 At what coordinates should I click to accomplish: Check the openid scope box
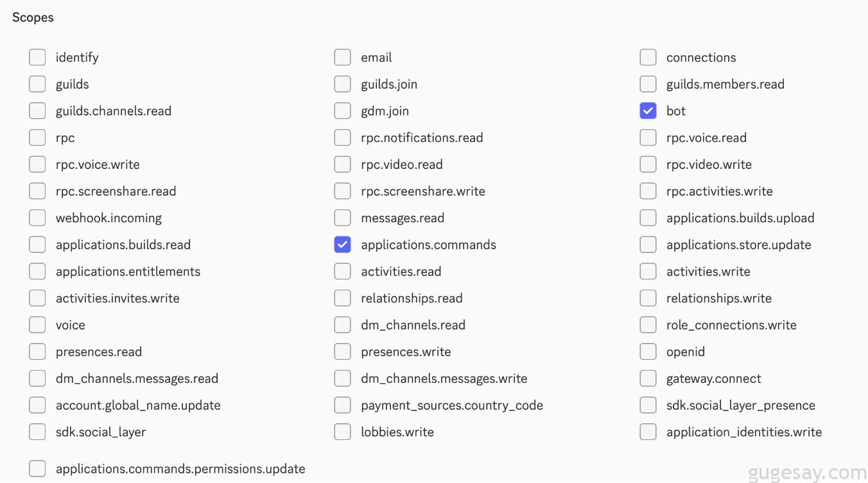tap(648, 352)
